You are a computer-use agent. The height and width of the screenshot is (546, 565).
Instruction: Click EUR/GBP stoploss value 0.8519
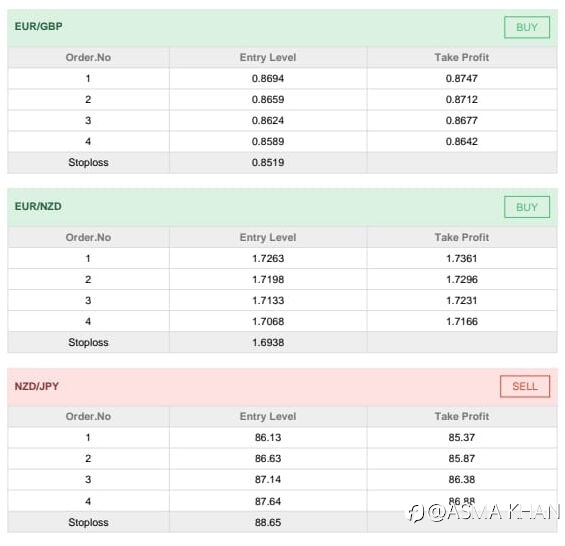(x=268, y=163)
